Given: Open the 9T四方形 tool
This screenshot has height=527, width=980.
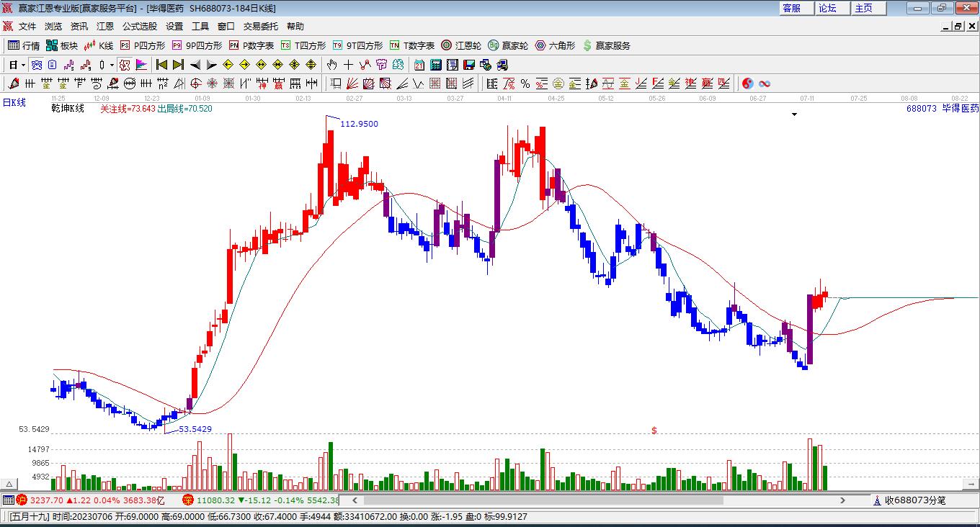Looking at the screenshot, I should [x=357, y=45].
